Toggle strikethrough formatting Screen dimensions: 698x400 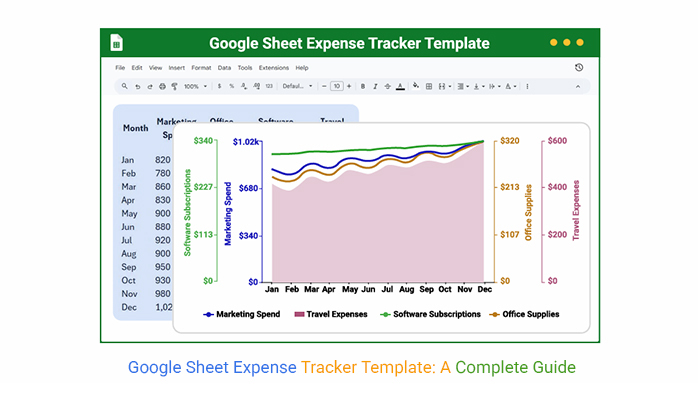point(387,86)
